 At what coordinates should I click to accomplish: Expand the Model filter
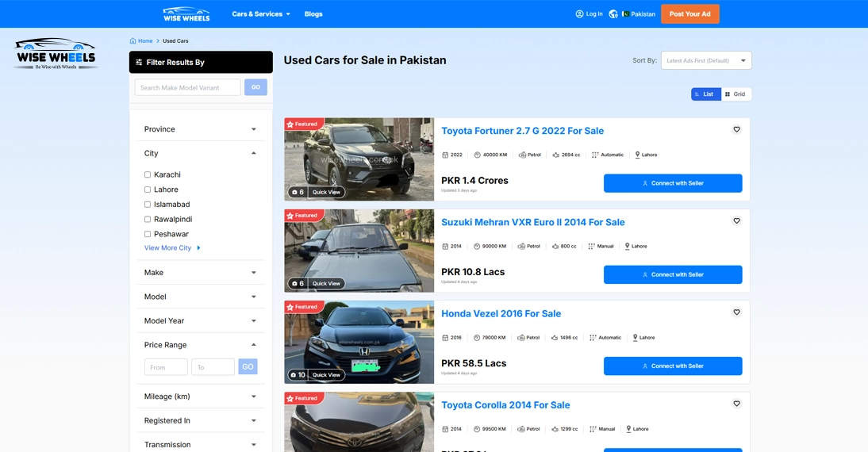[x=201, y=297]
